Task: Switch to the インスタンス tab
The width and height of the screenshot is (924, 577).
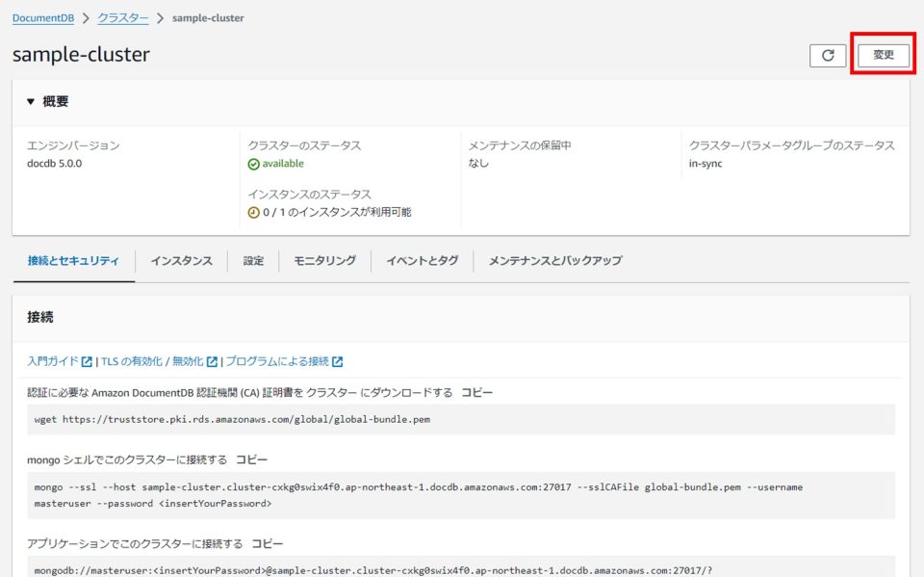Action: (x=182, y=261)
